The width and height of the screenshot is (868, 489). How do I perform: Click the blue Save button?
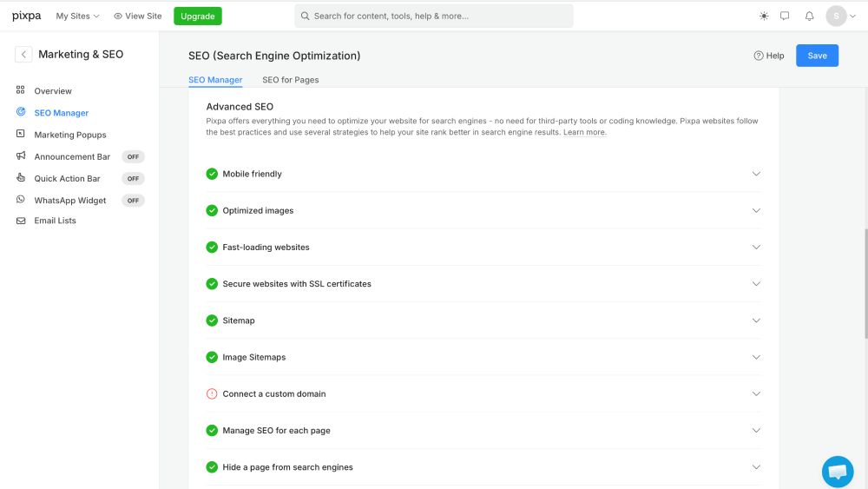(817, 56)
